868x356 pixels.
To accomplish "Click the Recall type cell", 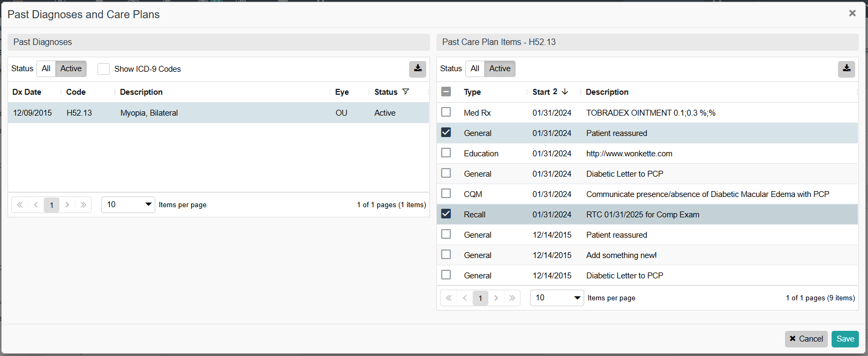I will [x=474, y=215].
